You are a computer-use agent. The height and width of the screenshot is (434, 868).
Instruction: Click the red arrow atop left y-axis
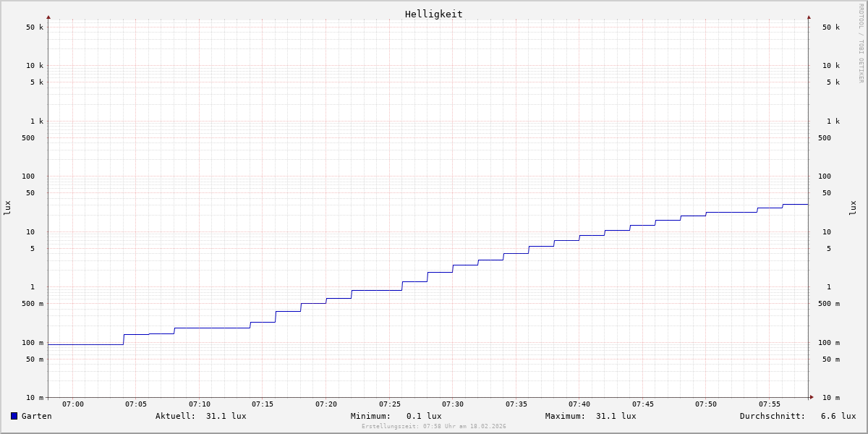coord(48,17)
